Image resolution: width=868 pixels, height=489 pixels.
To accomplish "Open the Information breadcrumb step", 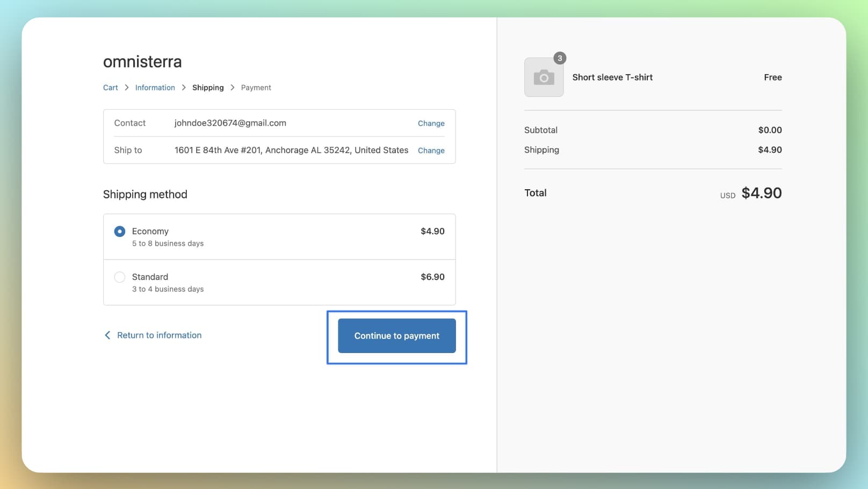I will click(x=155, y=87).
